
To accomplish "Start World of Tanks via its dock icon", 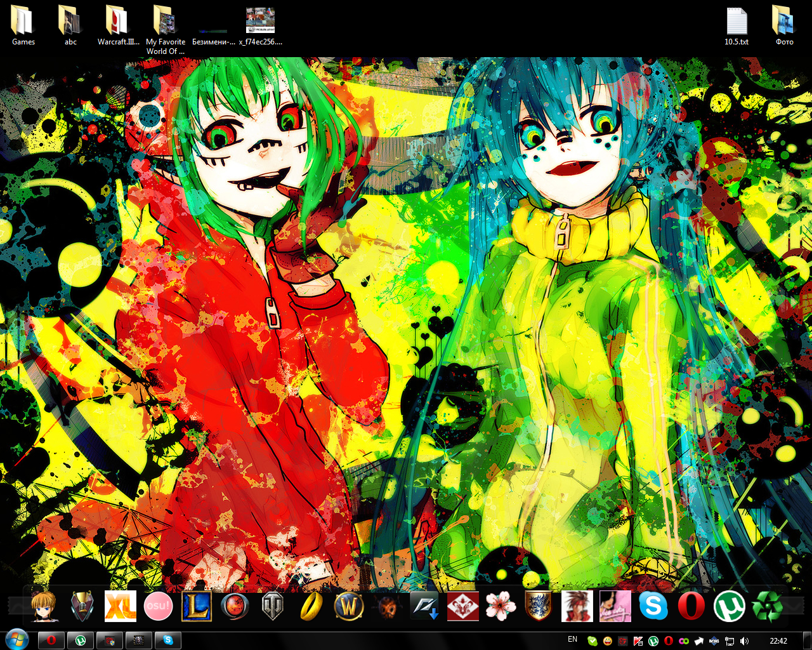I will (x=270, y=606).
